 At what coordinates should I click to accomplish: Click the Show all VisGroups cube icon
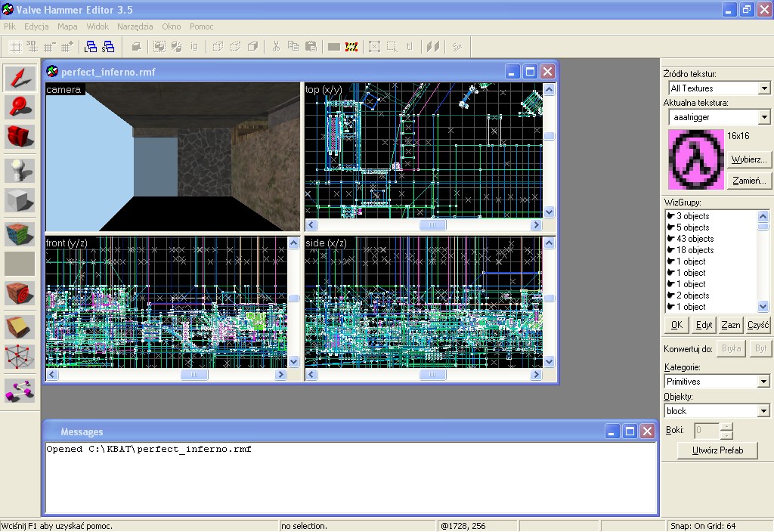coord(252,47)
